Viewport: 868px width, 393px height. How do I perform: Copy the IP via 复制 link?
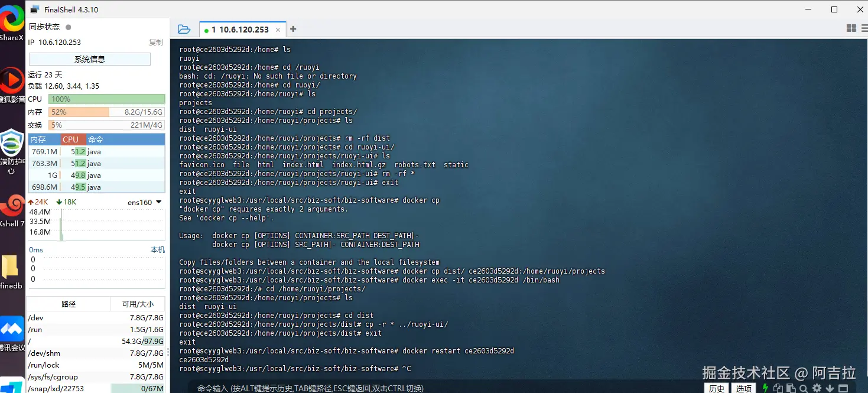point(156,43)
